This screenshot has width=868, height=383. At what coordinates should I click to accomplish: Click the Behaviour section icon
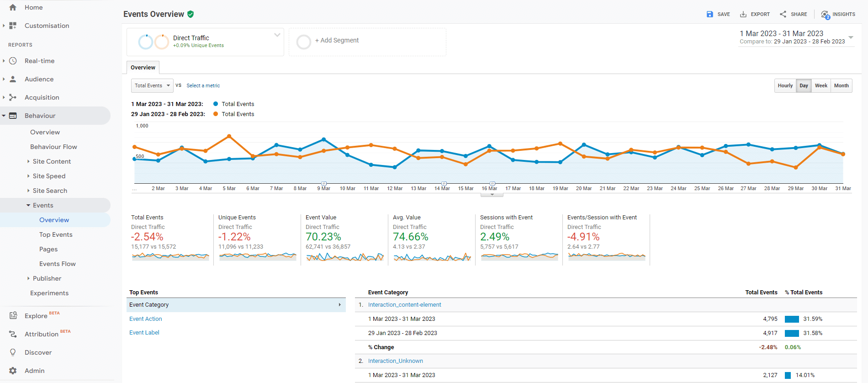(13, 116)
